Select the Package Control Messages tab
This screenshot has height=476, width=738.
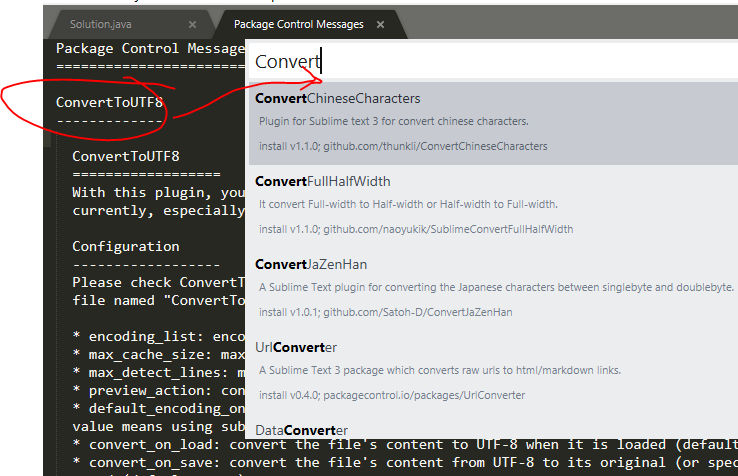click(x=298, y=24)
